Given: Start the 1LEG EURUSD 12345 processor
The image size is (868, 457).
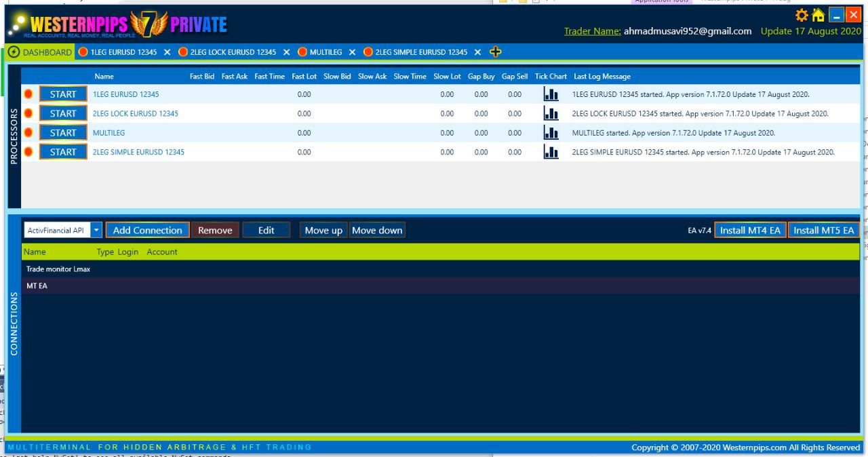Looking at the screenshot, I should click(x=63, y=94).
